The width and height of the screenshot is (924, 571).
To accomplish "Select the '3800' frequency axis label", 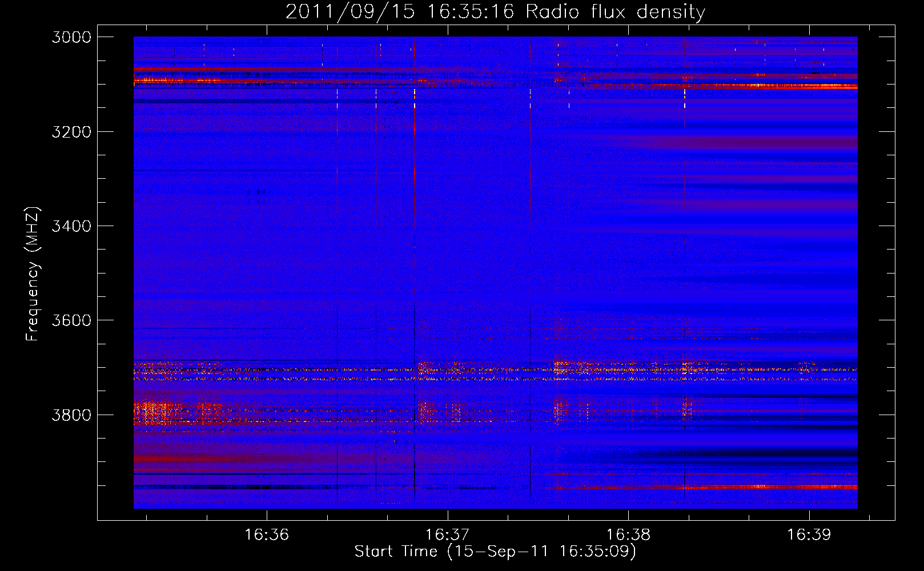I will tap(71, 415).
